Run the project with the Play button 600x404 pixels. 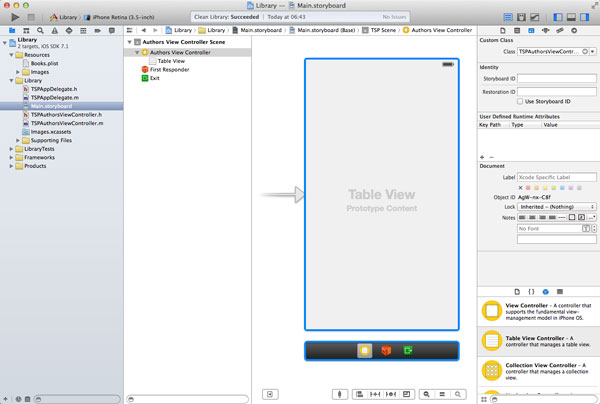tap(15, 17)
